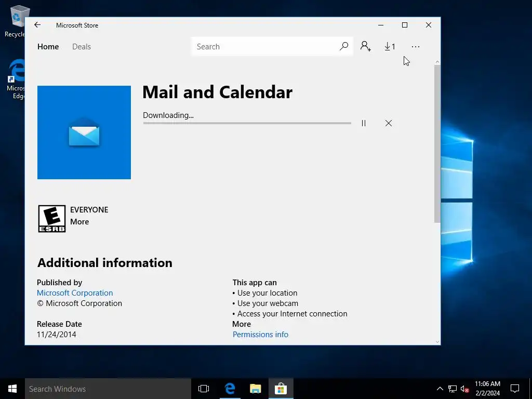Open the See more ellipsis menu

(x=415, y=47)
